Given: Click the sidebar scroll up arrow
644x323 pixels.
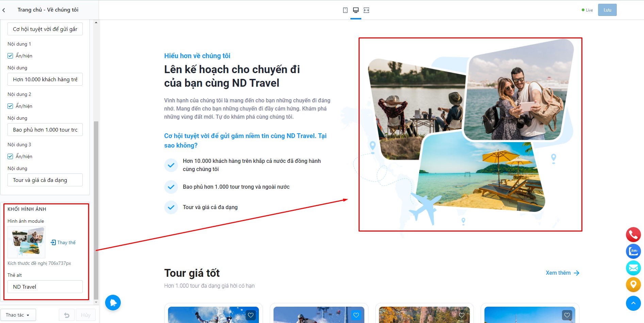Looking at the screenshot, I should pos(96,22).
